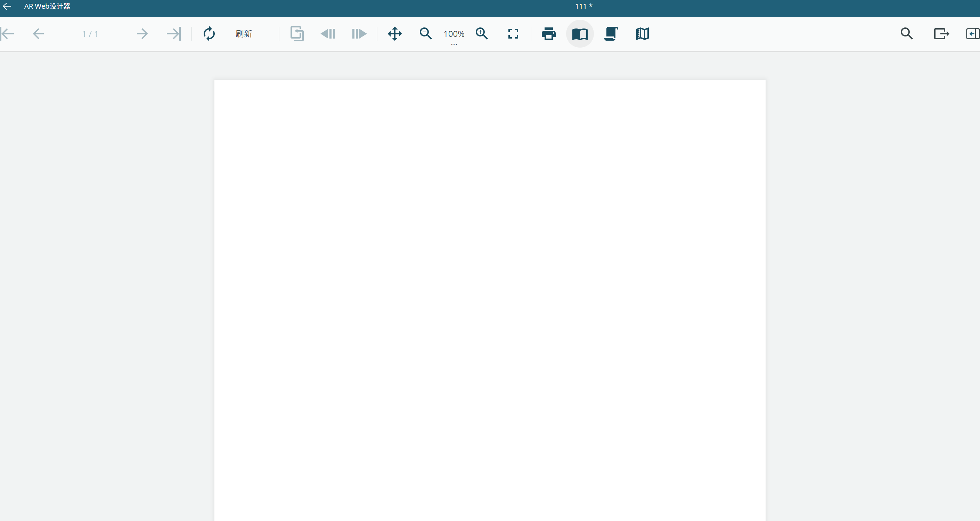Image resolution: width=980 pixels, height=521 pixels.
Task: Toggle the sidebar panel icon at far right
Action: tap(973, 34)
